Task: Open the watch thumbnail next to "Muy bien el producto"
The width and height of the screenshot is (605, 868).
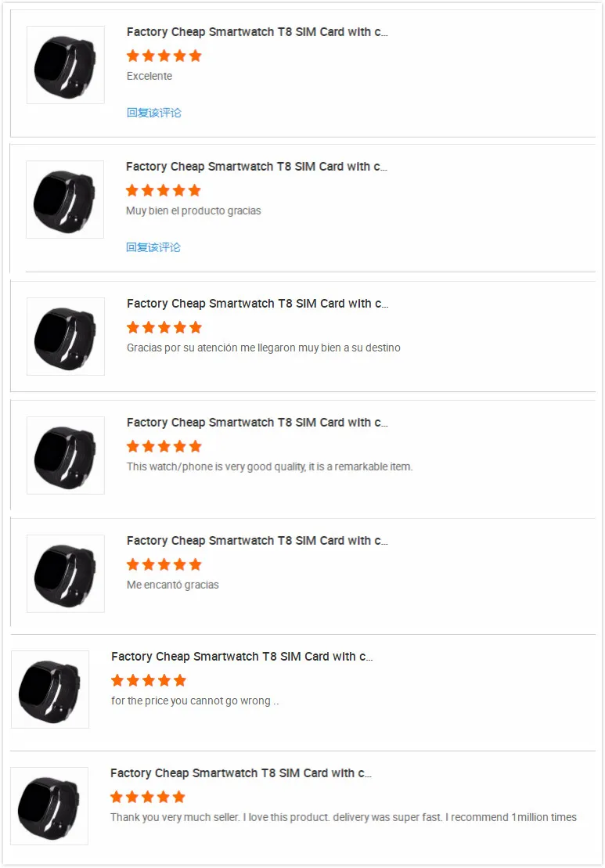Action: click(65, 200)
